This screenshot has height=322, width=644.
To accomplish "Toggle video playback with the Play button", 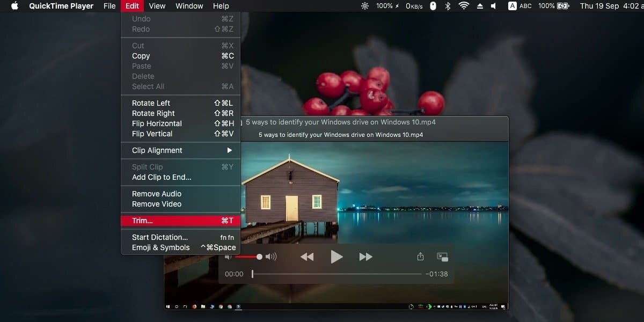I will [336, 257].
